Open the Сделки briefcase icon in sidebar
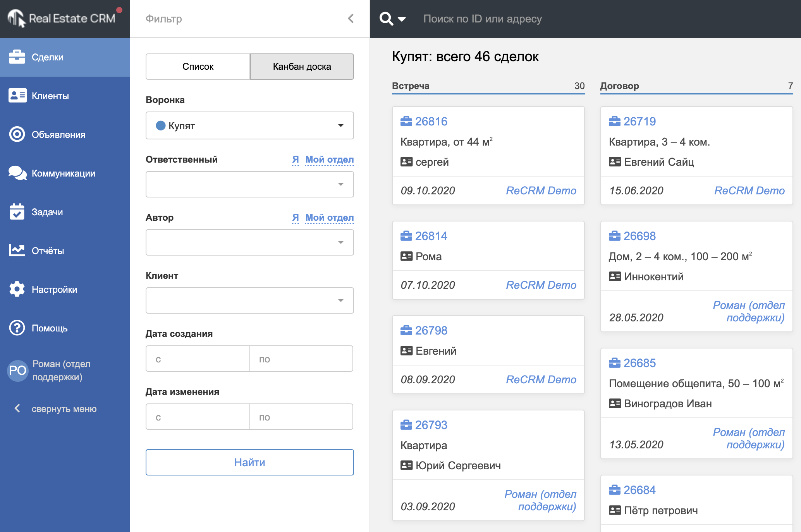The image size is (801, 532). 17,57
